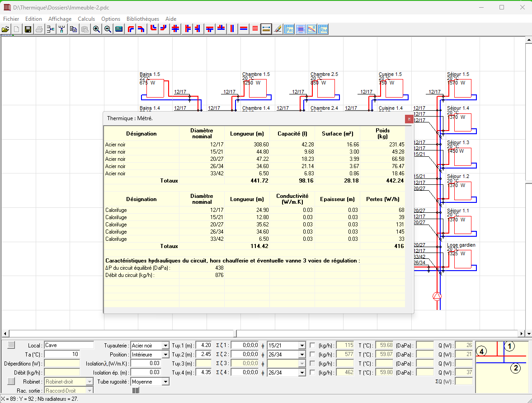Screen dimensions: 532x403
Task: Click the paintbrush toolbar icon
Action: 278,29
